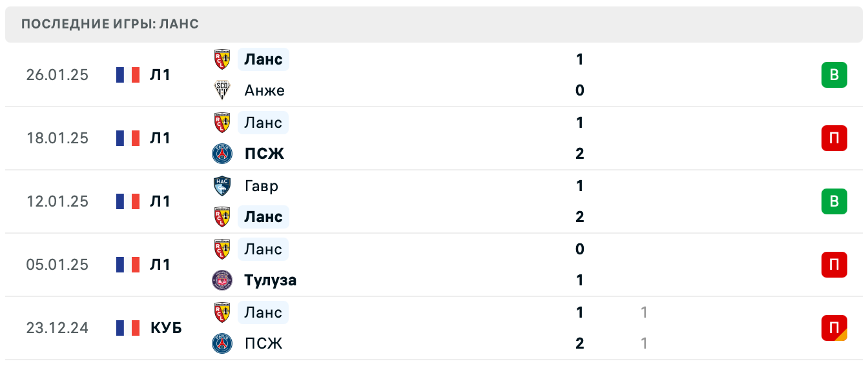Click PSG crest in 23.12.24 cup match
This screenshot has width=868, height=368.
222,343
